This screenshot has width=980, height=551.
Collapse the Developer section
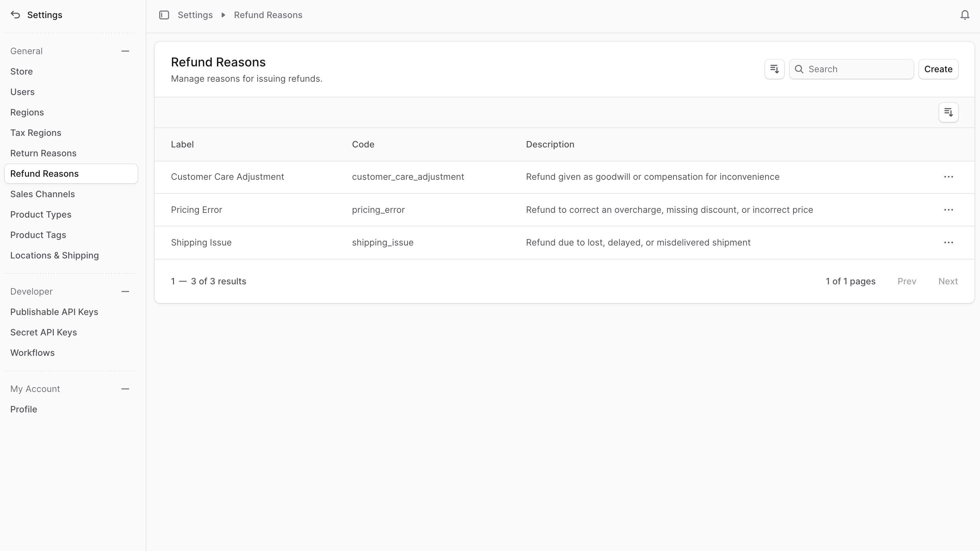(x=125, y=292)
